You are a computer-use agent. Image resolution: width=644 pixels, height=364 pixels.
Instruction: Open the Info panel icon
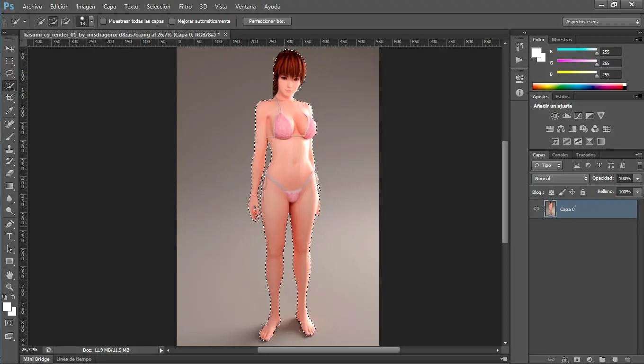pos(519,93)
